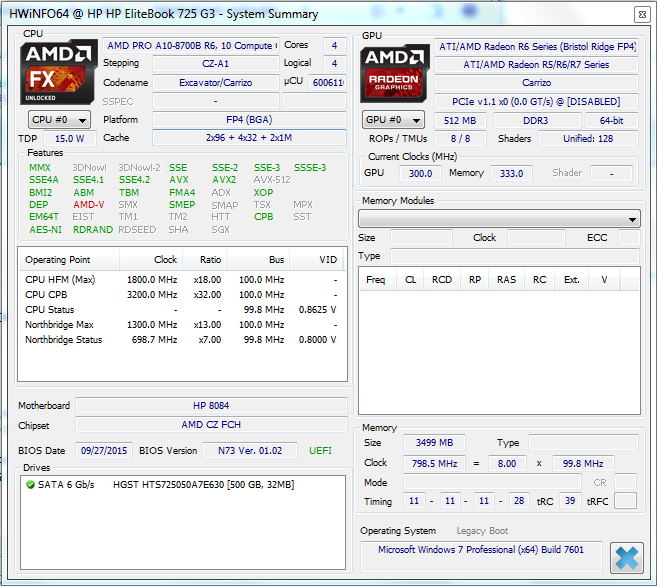Click the SSE4.2 feature label
The width and height of the screenshot is (657, 586).
(134, 180)
